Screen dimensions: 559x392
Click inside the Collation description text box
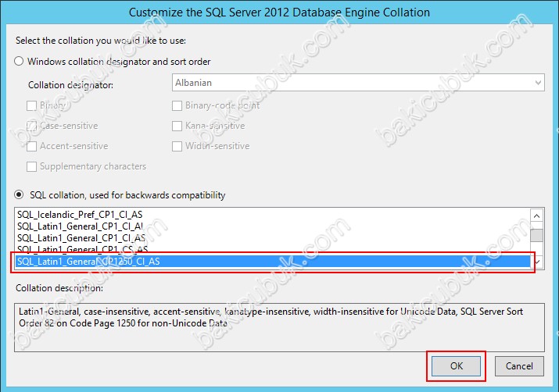(280, 327)
